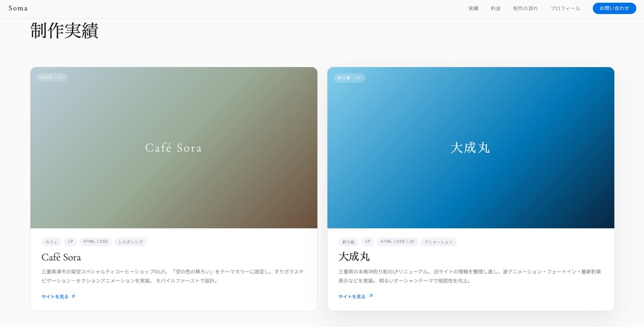Select the HTML / CSS tag
Screen dimensions: 644x327
(96, 242)
